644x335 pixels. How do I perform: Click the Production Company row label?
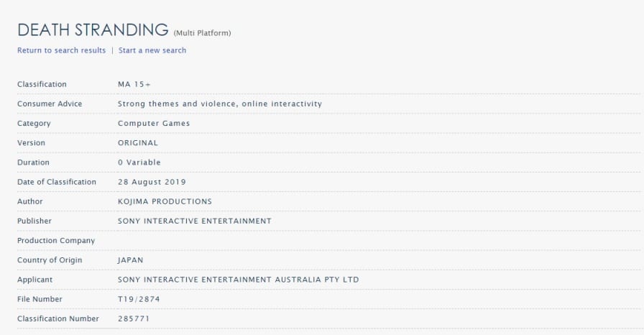tap(56, 241)
